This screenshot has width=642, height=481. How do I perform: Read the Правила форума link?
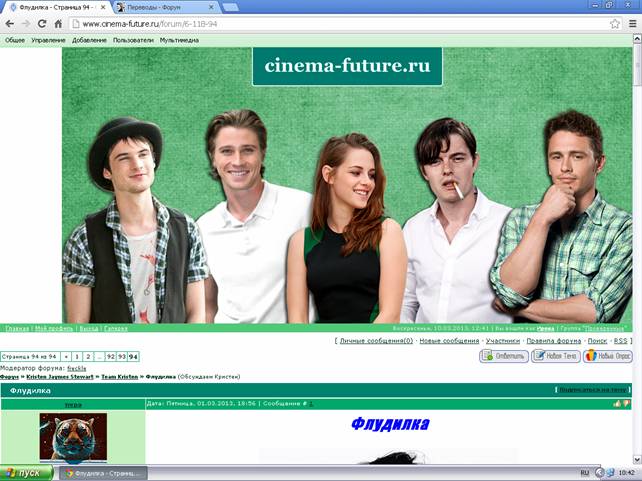[554, 341]
